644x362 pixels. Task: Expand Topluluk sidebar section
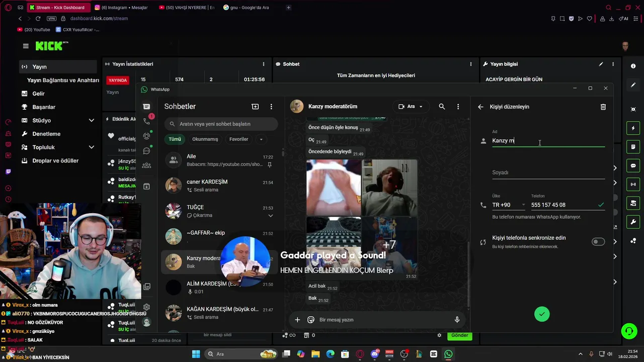91,147
